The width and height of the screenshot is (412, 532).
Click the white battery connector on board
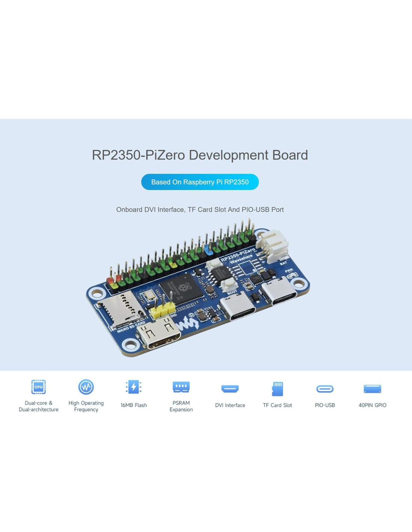(x=275, y=245)
